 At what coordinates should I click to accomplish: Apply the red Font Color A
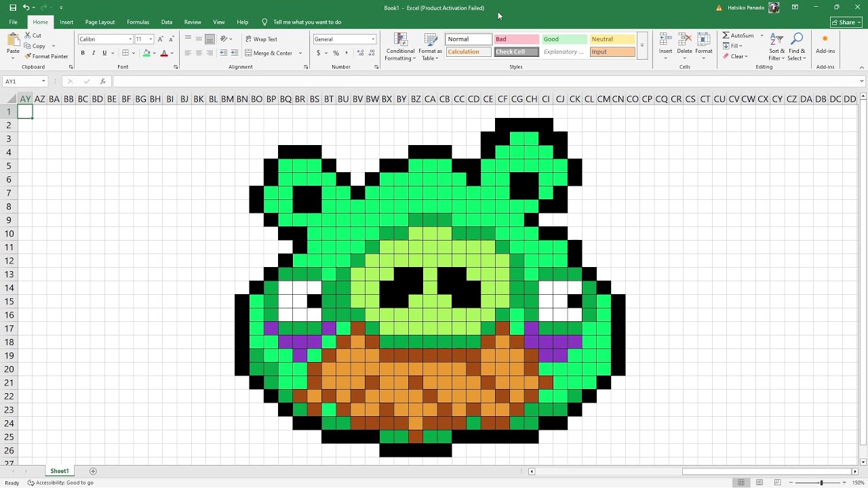[163, 53]
